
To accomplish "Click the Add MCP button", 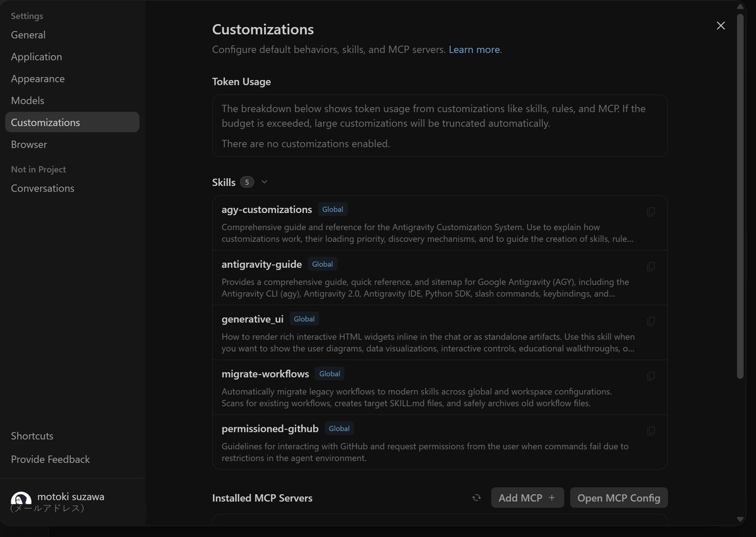I will click(x=527, y=498).
